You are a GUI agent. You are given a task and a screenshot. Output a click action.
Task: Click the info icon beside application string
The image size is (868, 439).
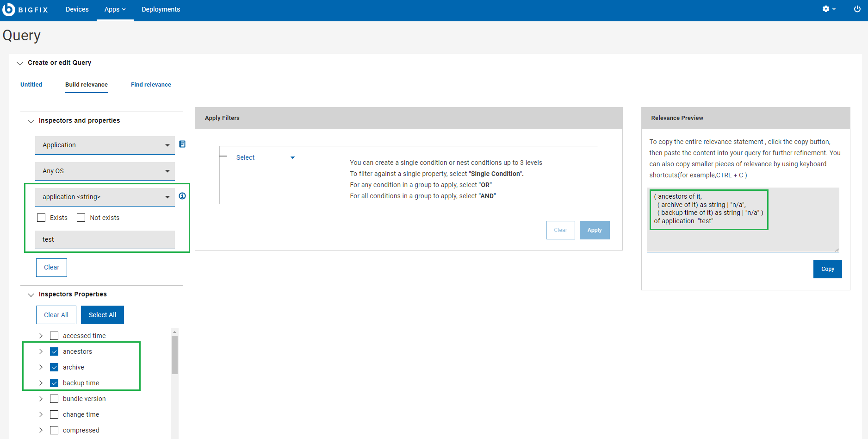(182, 196)
